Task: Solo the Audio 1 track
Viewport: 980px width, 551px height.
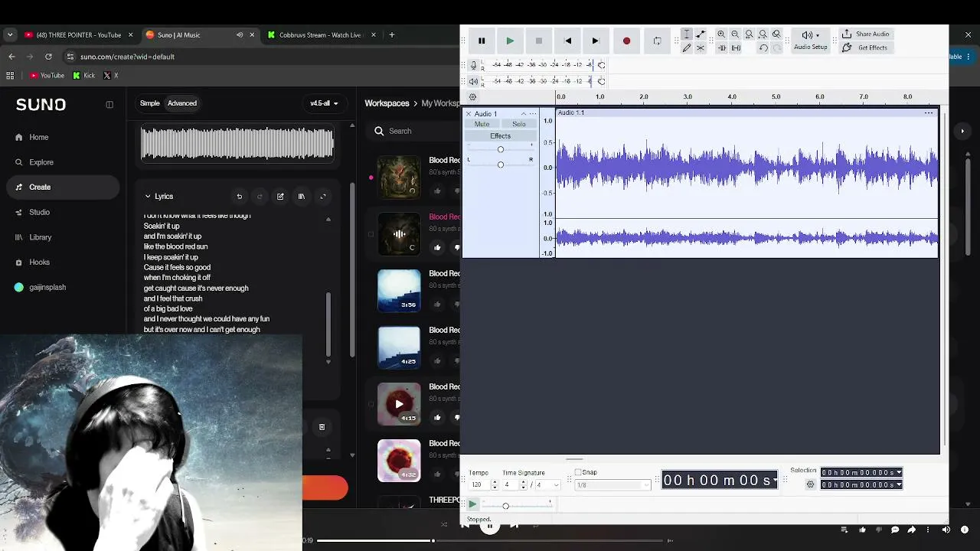Action: click(x=519, y=124)
